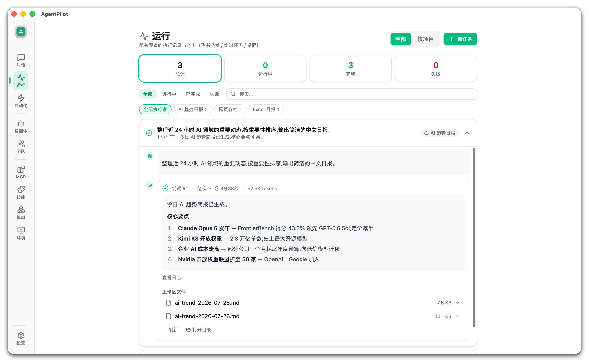Open the 团队 team section

21,147
